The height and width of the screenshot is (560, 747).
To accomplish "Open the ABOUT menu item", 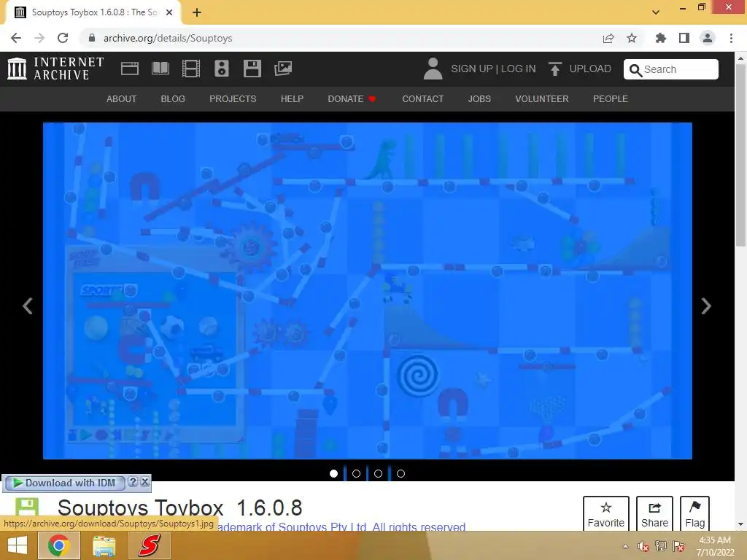I will [x=122, y=99].
